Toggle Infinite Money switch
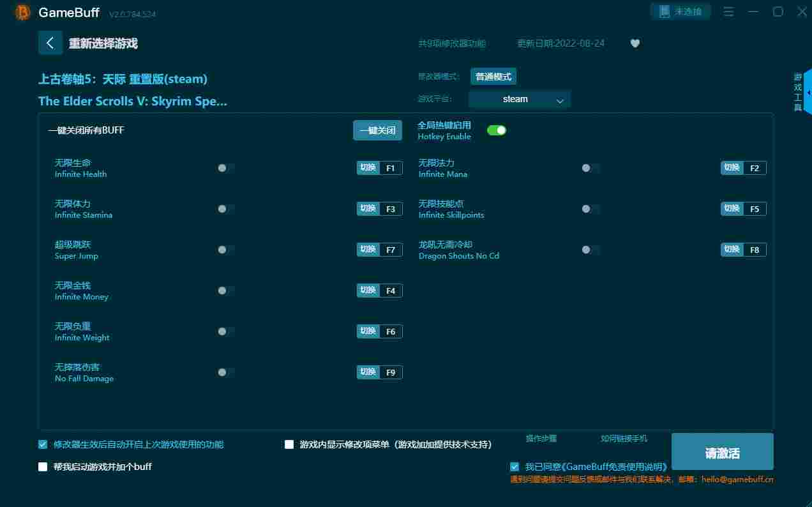This screenshot has width=812, height=507. tap(225, 291)
